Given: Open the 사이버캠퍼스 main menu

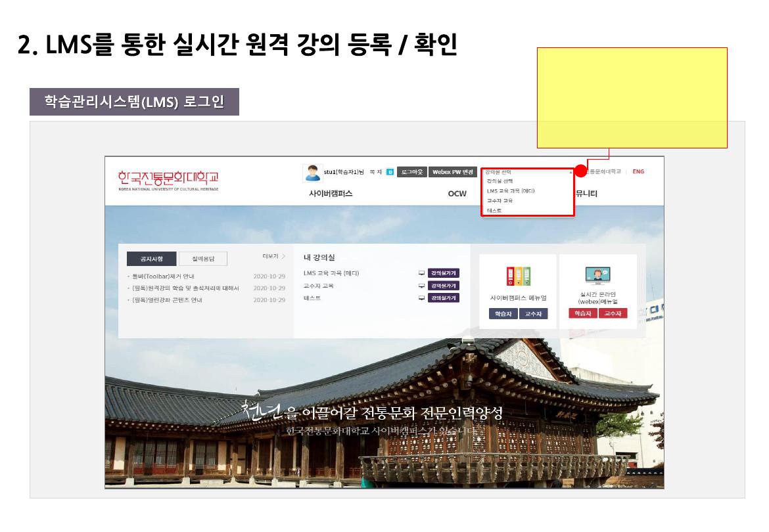Looking at the screenshot, I should click(331, 194).
